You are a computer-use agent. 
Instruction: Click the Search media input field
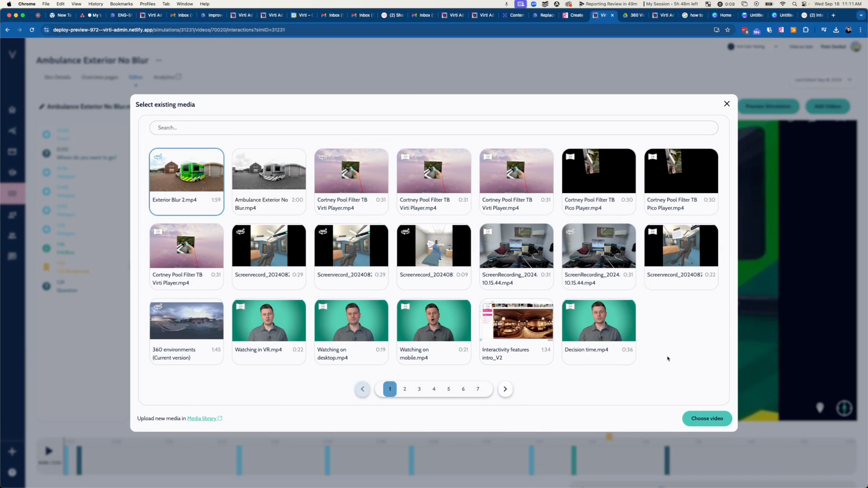click(x=433, y=127)
